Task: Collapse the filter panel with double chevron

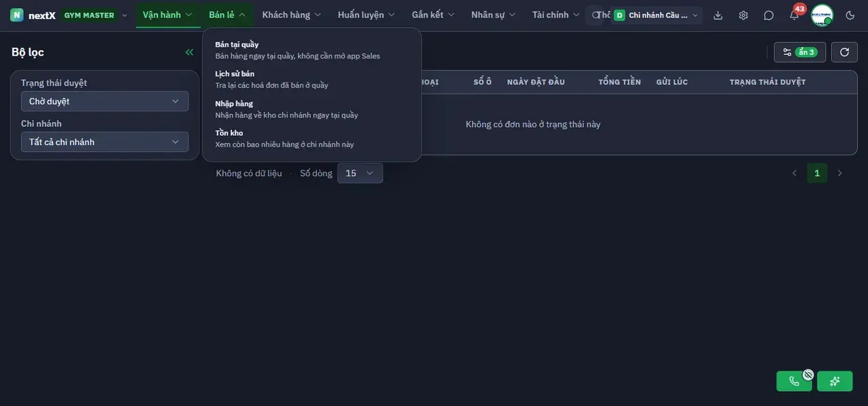Action: tap(189, 52)
